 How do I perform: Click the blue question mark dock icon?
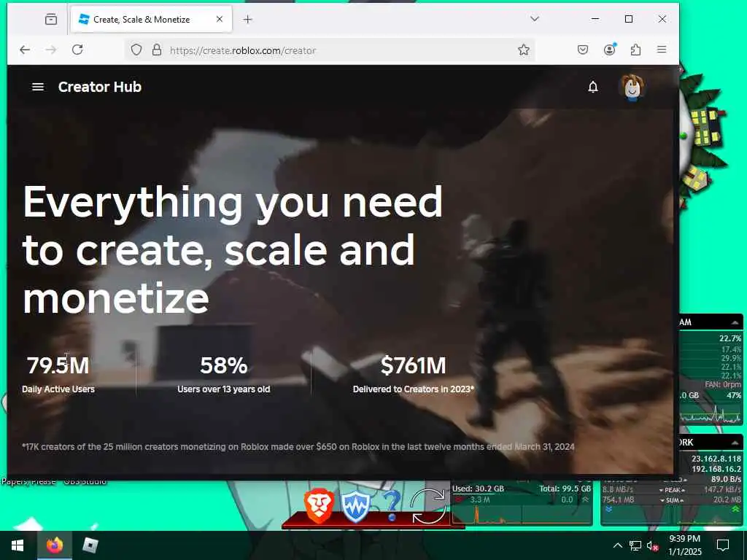pos(391,506)
